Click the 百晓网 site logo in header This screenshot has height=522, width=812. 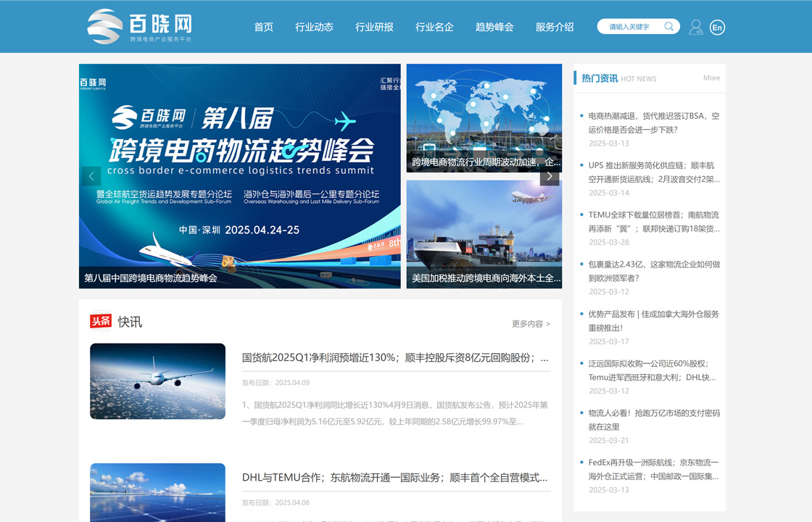(x=140, y=26)
